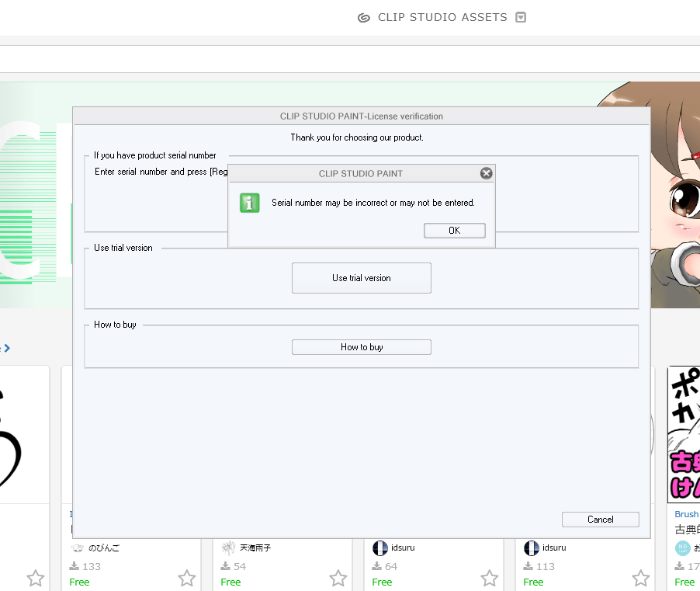Close the serial number warning with X
Viewport: 700px width, 591px height.
click(486, 173)
